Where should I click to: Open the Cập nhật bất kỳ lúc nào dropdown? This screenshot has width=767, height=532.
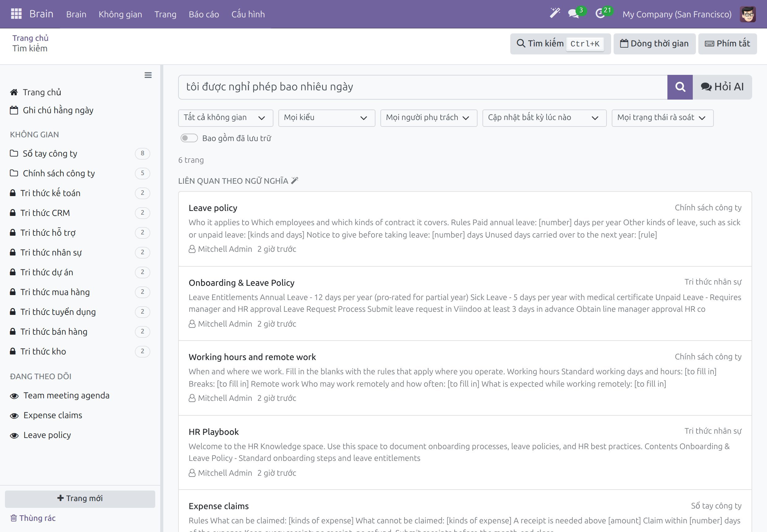[x=544, y=118]
